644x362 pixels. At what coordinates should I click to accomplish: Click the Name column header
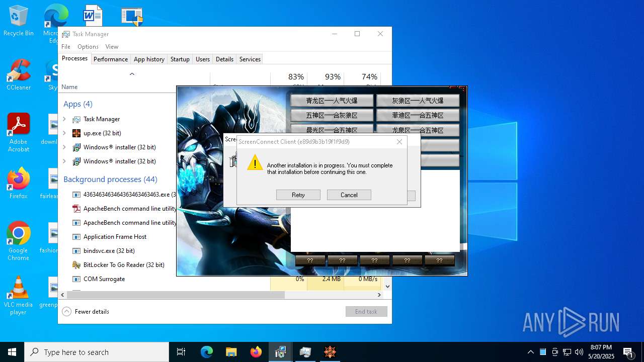click(69, 87)
